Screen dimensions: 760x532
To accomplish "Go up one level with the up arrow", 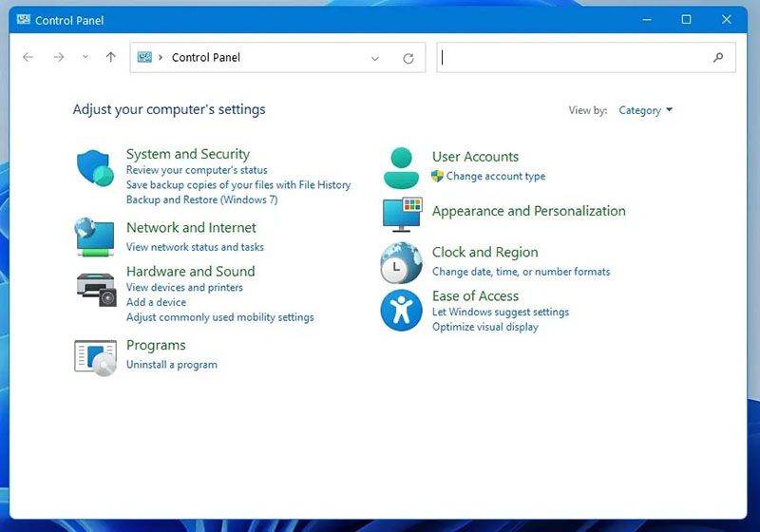I will [x=111, y=57].
